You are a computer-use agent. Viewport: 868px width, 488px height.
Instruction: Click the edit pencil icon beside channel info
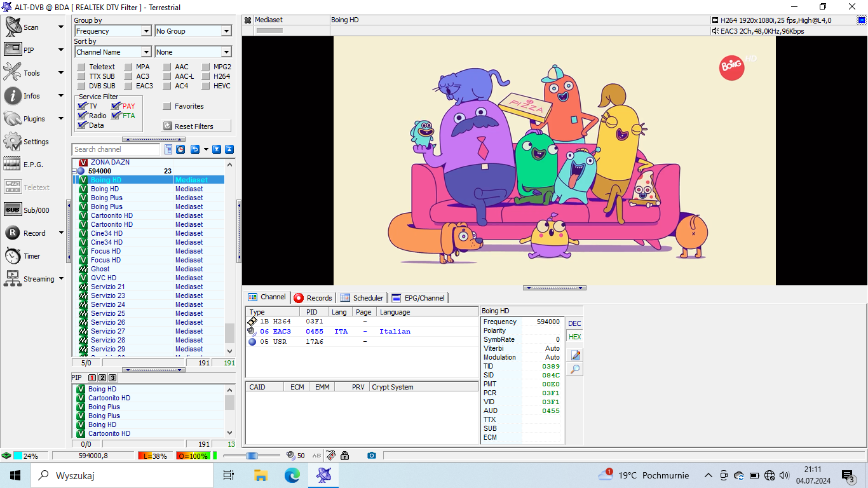575,355
